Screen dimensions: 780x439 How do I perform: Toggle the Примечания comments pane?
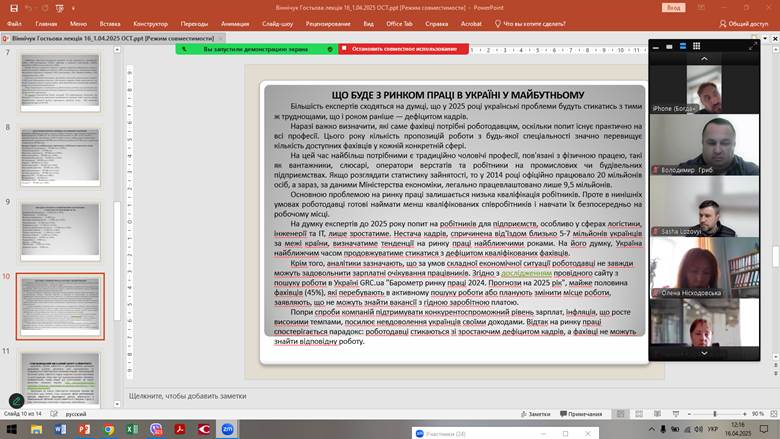click(581, 413)
